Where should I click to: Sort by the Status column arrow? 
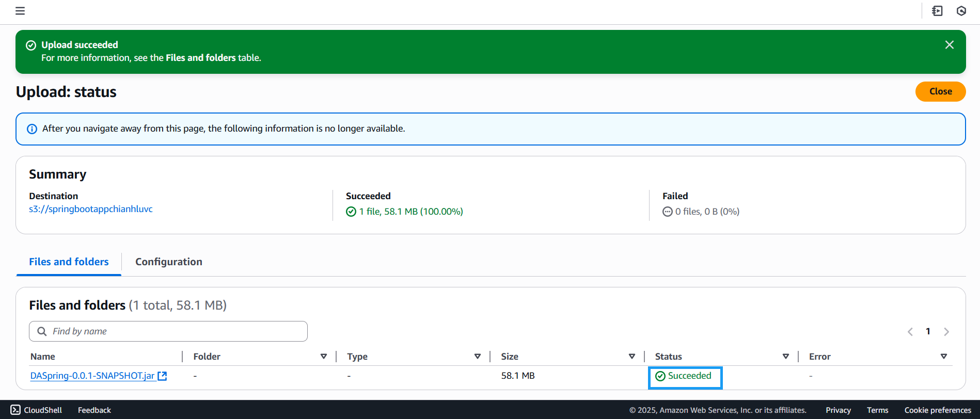pos(786,357)
